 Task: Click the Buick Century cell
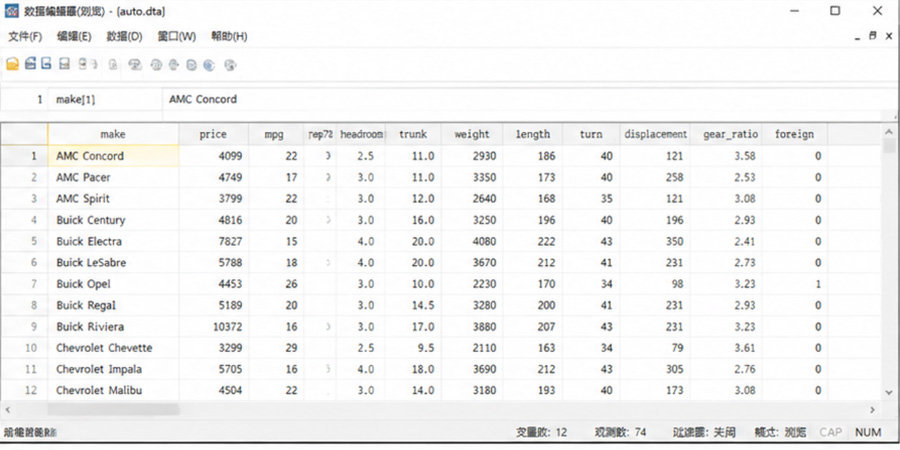[113, 220]
